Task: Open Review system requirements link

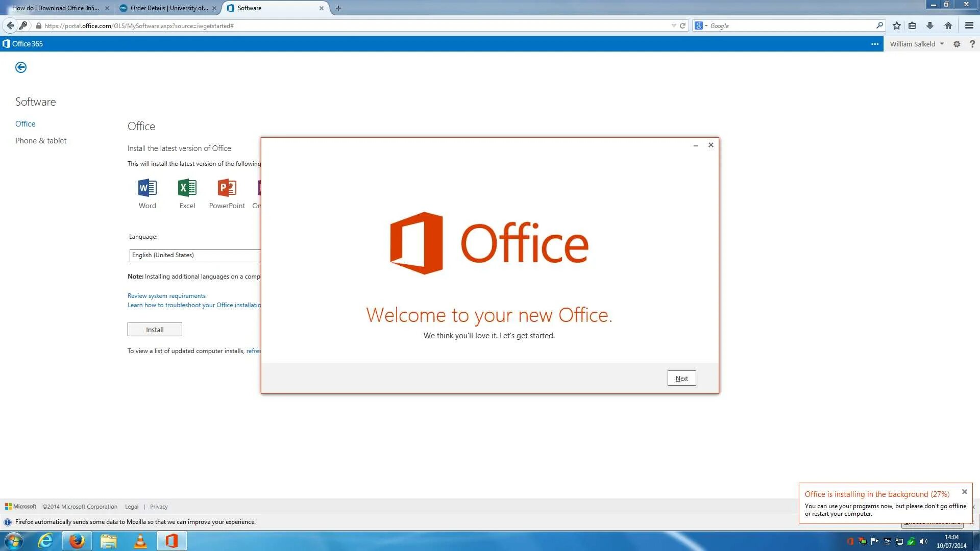Action: tap(166, 296)
